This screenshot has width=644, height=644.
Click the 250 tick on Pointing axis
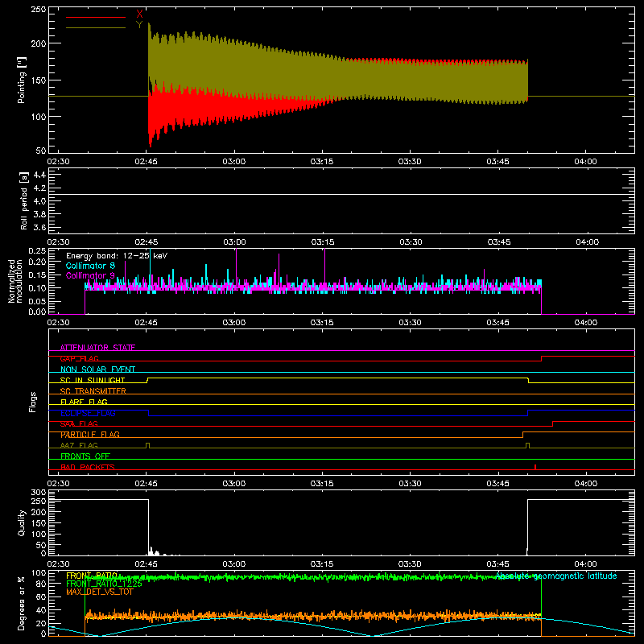click(38, 9)
